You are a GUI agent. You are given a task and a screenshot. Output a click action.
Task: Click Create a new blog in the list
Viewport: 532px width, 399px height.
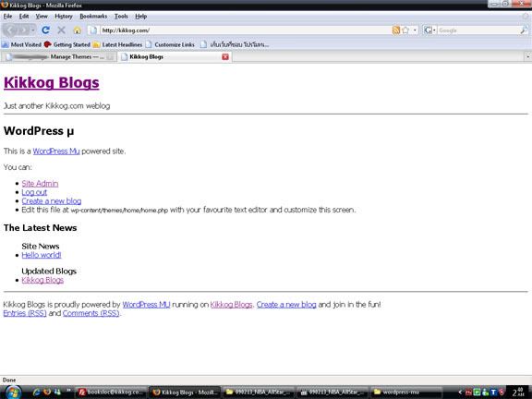pyautogui.click(x=52, y=200)
